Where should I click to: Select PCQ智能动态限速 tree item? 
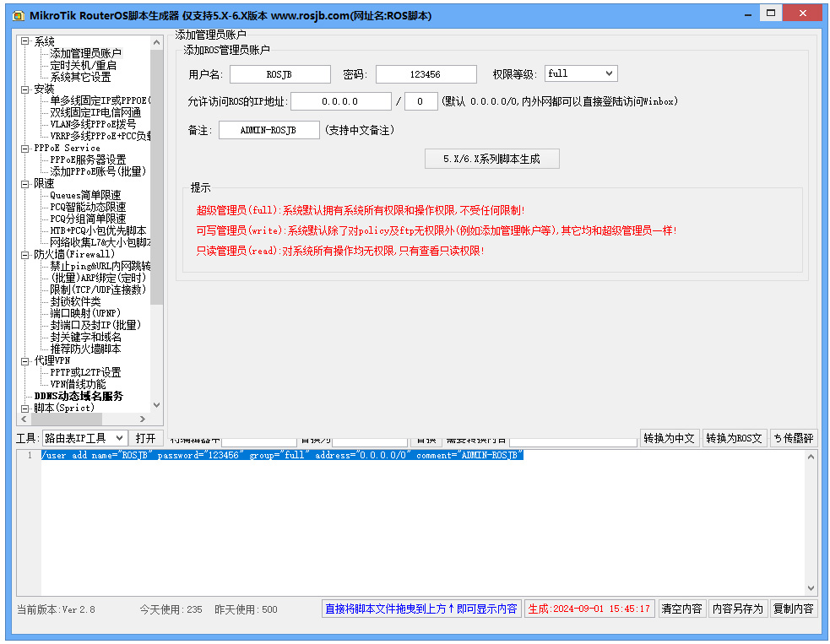88,207
